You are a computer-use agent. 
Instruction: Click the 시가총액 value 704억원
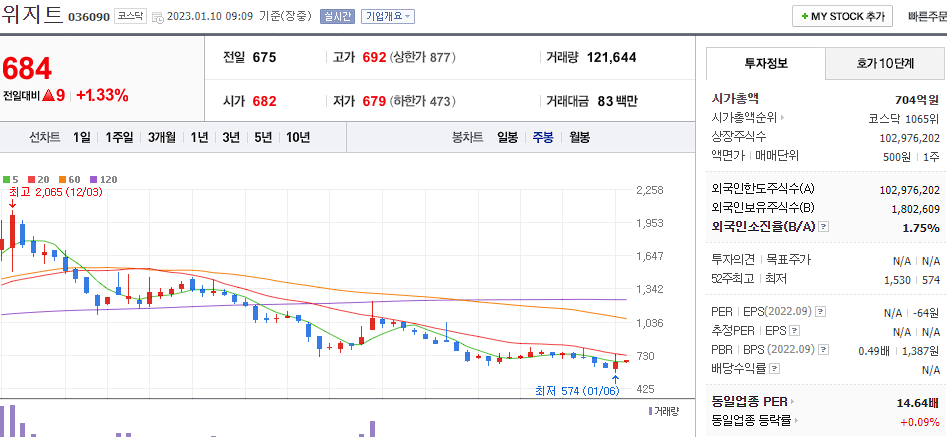point(917,100)
